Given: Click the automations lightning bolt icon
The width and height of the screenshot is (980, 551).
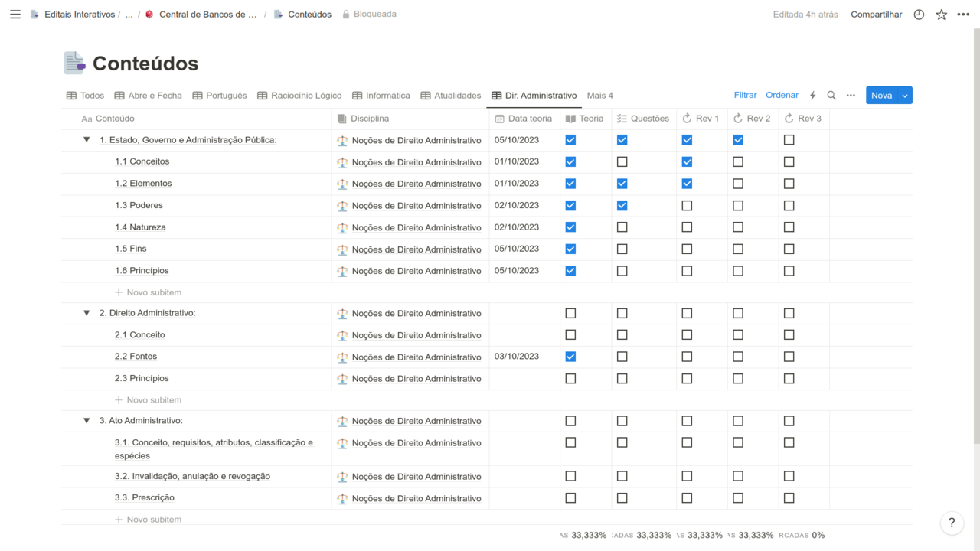Looking at the screenshot, I should coord(813,96).
